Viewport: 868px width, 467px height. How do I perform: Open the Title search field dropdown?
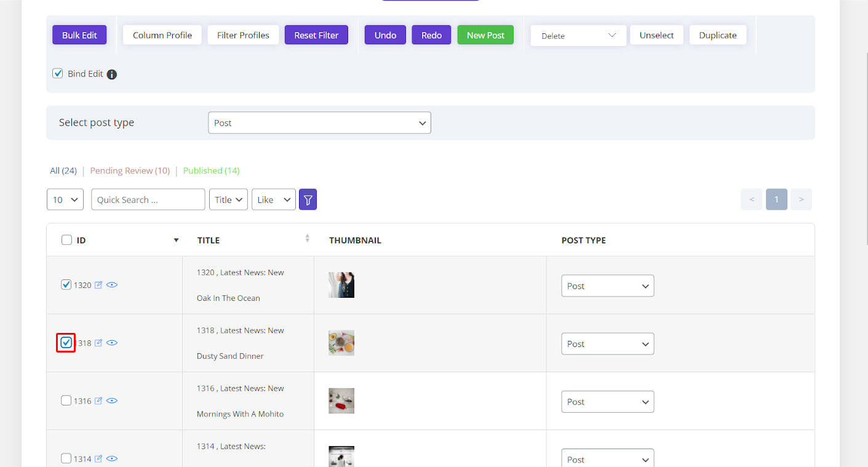point(228,199)
